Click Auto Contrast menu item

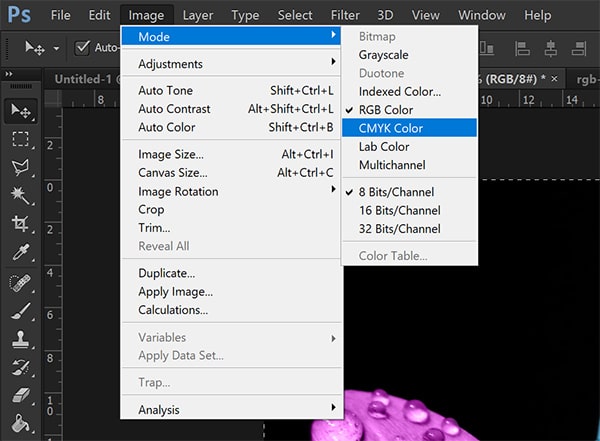231,109
